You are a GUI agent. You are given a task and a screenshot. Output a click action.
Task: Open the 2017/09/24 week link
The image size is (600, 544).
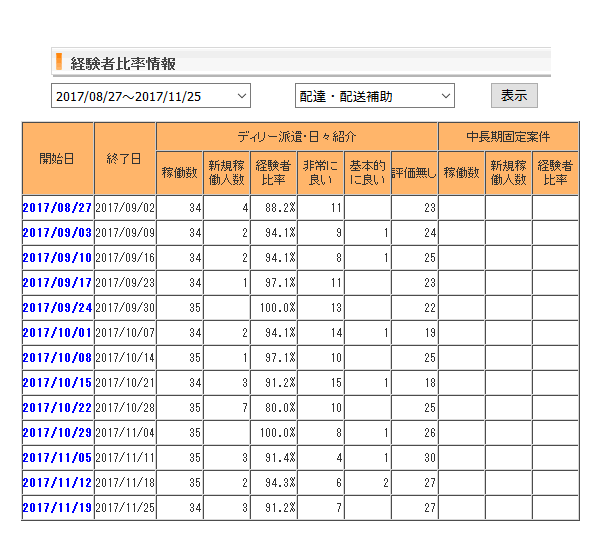[57, 308]
